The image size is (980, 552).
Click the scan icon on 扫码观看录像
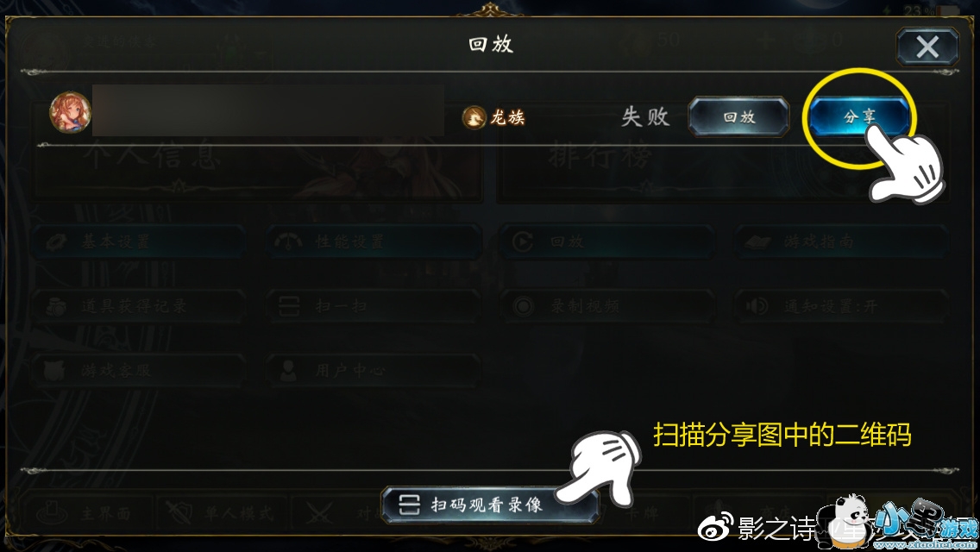[x=410, y=505]
